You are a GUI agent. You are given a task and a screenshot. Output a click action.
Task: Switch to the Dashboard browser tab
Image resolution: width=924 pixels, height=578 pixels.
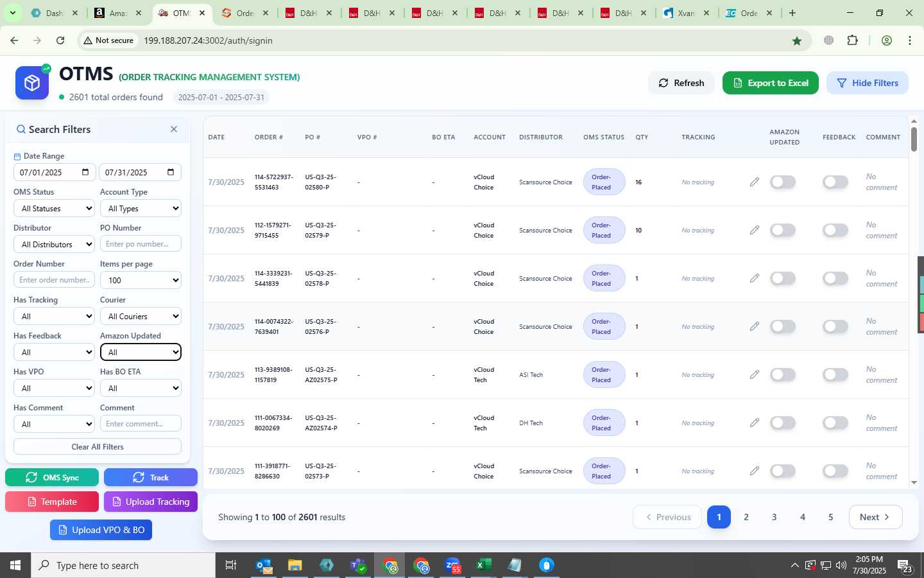point(55,13)
